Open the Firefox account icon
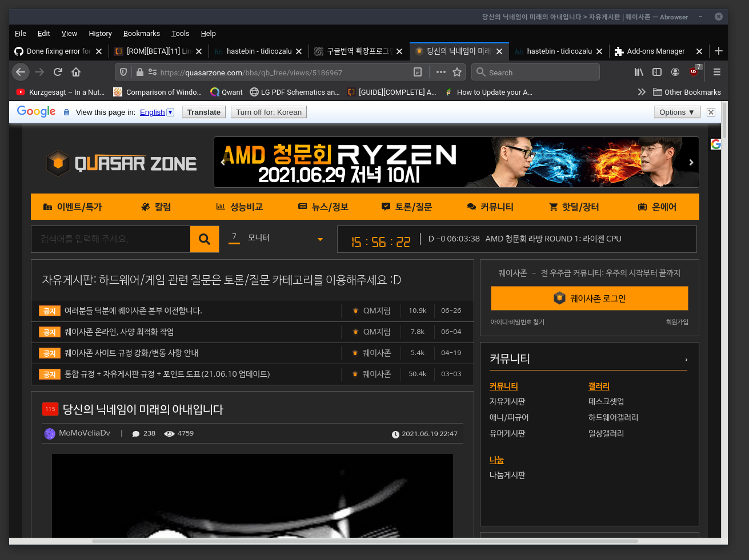The width and height of the screenshot is (749, 560). click(x=675, y=72)
